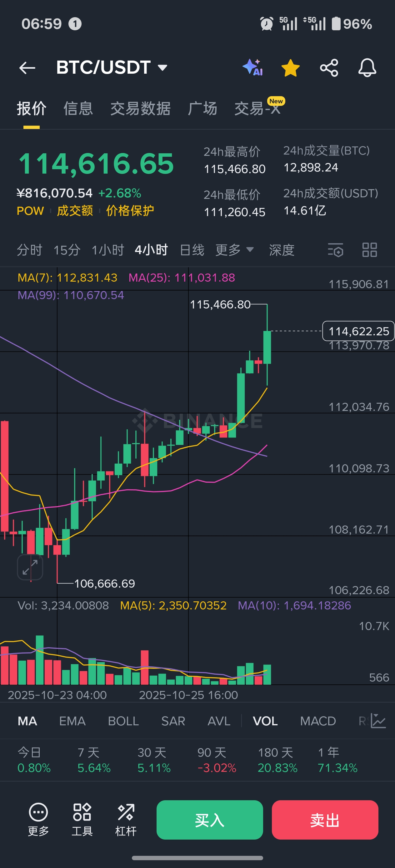Image resolution: width=395 pixels, height=868 pixels.
Task: Enable the BOLL indicator
Action: click(x=123, y=721)
